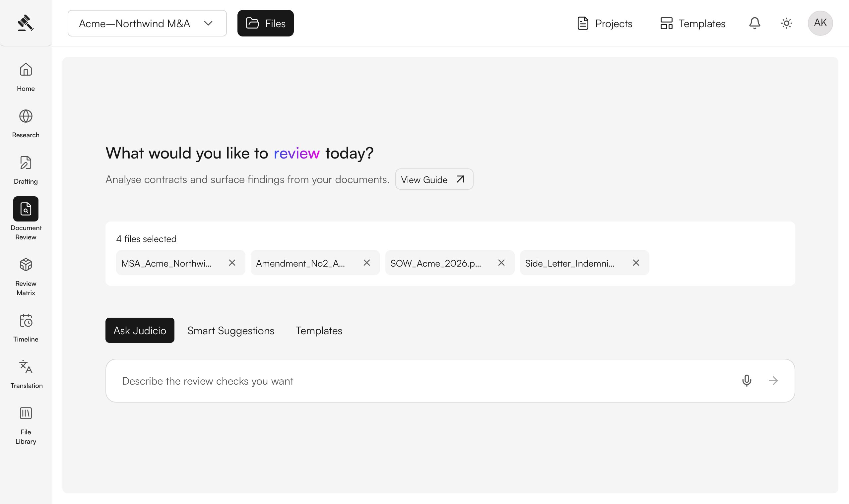
Task: Open the Drafting sidebar icon
Action: (x=26, y=163)
